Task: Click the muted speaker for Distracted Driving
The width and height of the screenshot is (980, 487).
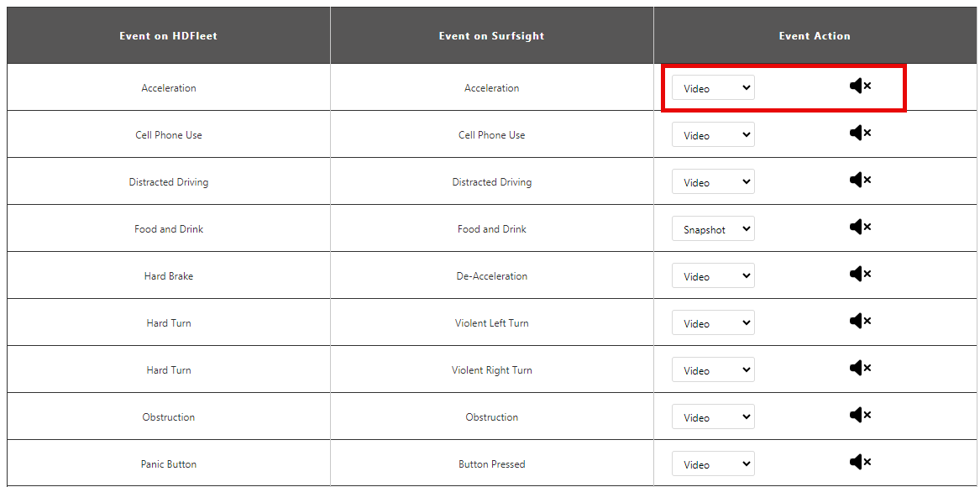Action: click(860, 180)
